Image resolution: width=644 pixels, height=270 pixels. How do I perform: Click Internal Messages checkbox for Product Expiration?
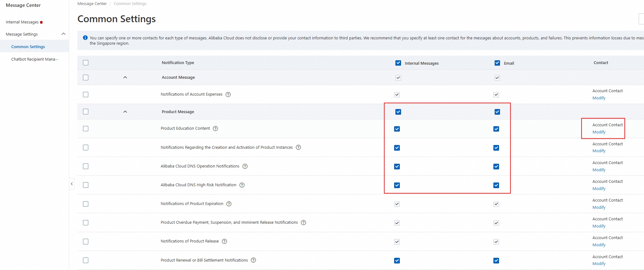397,204
